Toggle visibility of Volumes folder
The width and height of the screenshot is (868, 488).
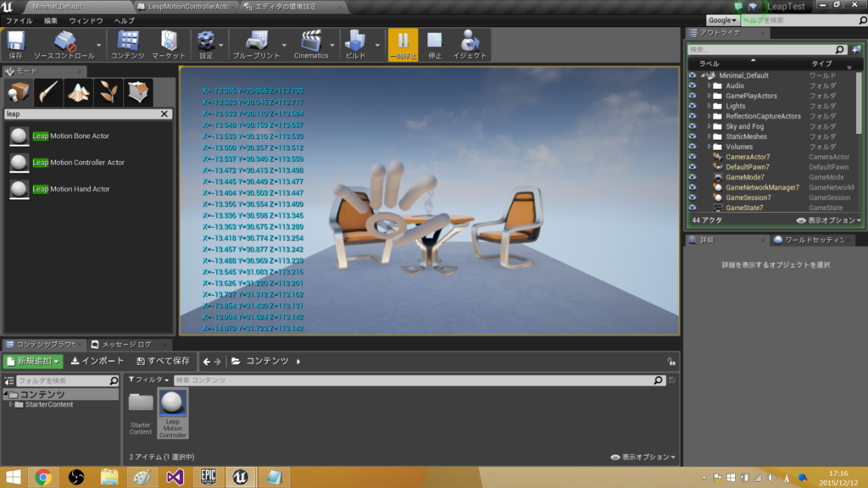(693, 147)
